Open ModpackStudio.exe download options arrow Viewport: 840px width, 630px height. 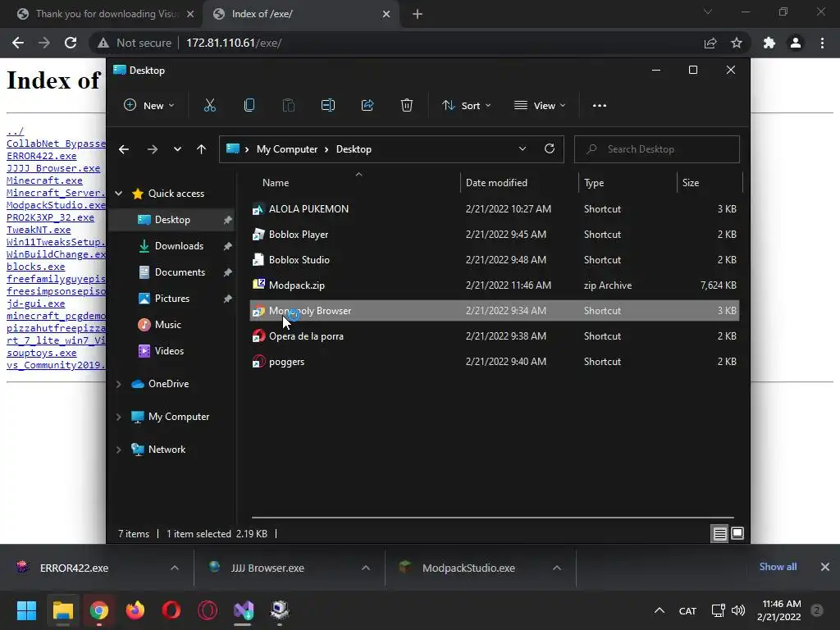click(557, 568)
